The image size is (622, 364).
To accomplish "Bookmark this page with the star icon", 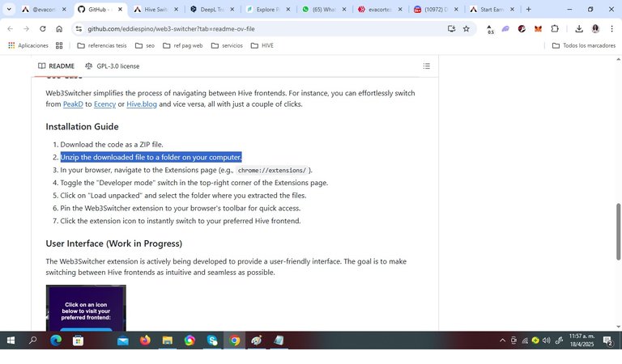I will pos(466,28).
